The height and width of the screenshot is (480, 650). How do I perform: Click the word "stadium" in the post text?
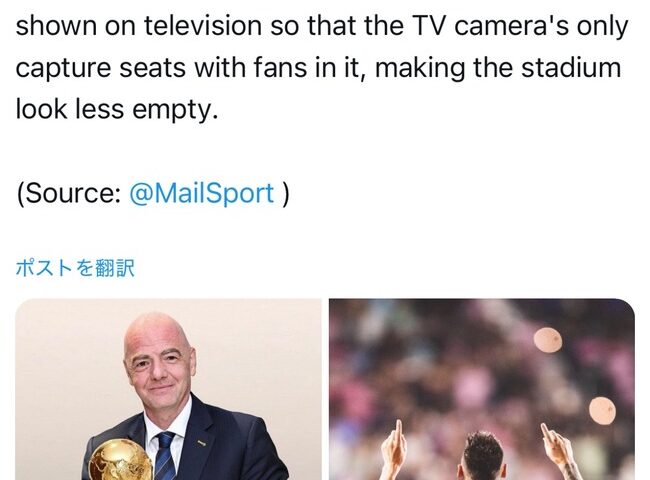tap(571, 68)
